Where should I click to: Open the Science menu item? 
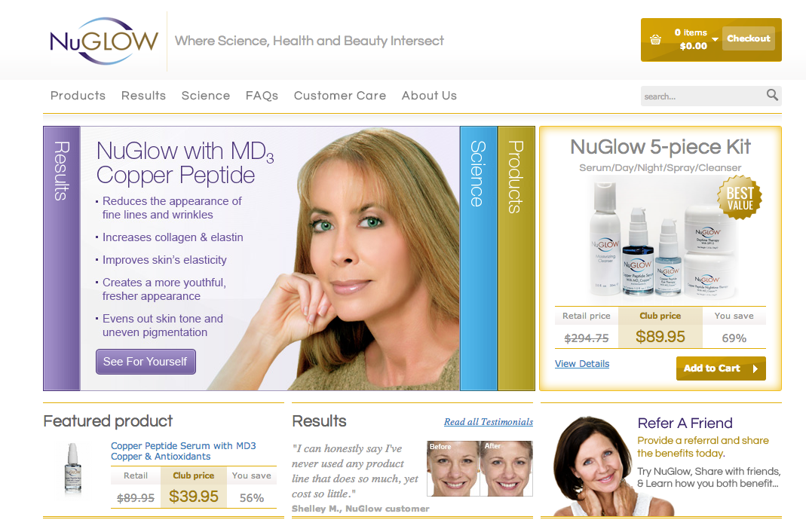[x=206, y=96]
